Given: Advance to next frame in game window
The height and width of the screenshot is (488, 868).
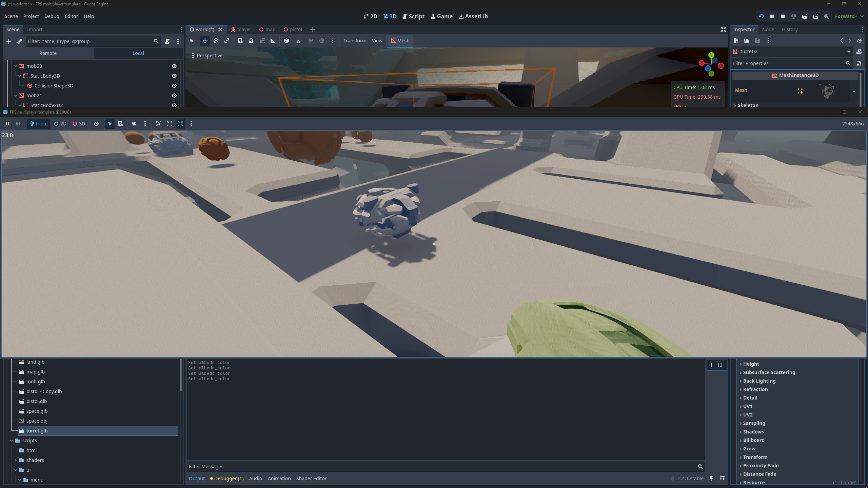Looking at the screenshot, I should (x=18, y=124).
